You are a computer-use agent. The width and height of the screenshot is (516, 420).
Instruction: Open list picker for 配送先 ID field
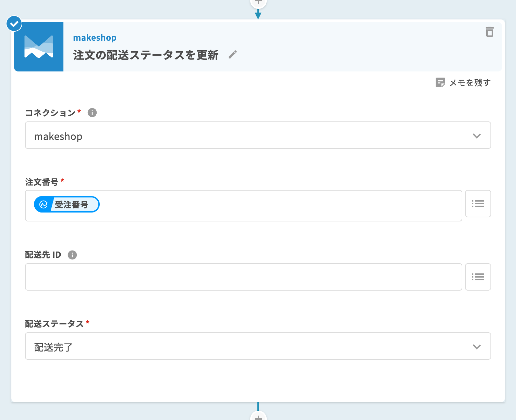click(478, 277)
